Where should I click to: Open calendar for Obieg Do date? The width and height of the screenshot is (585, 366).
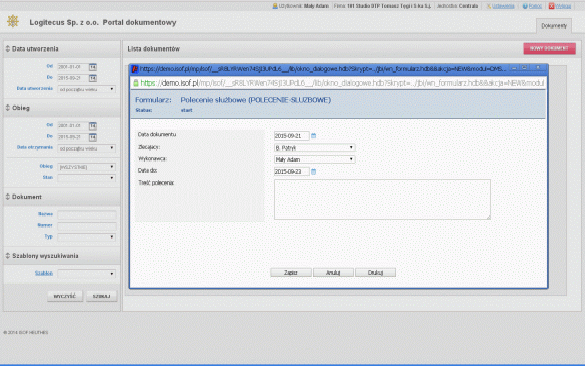tap(93, 137)
